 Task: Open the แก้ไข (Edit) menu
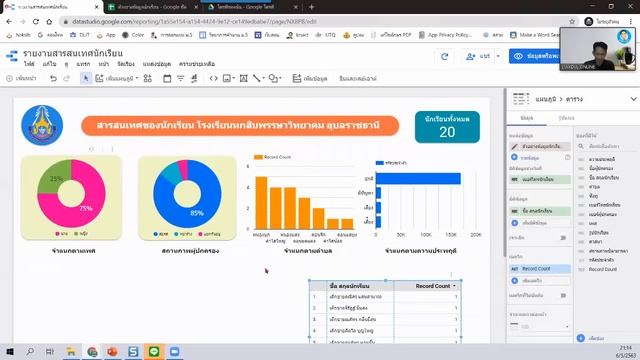(49, 64)
